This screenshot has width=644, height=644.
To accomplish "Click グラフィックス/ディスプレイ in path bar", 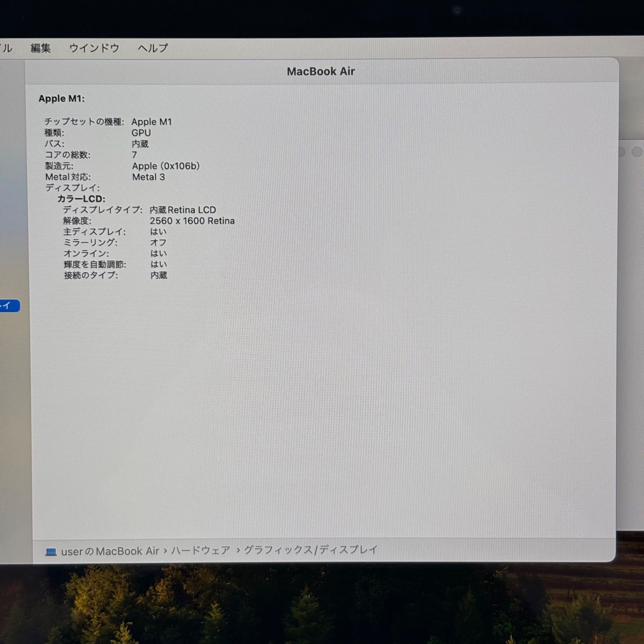I will [x=311, y=549].
